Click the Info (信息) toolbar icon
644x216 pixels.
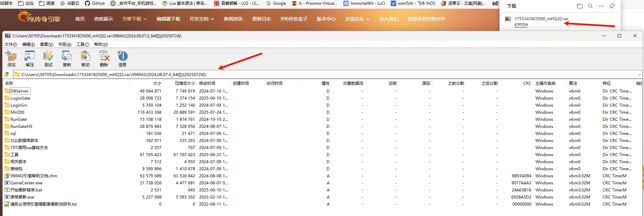(x=122, y=59)
